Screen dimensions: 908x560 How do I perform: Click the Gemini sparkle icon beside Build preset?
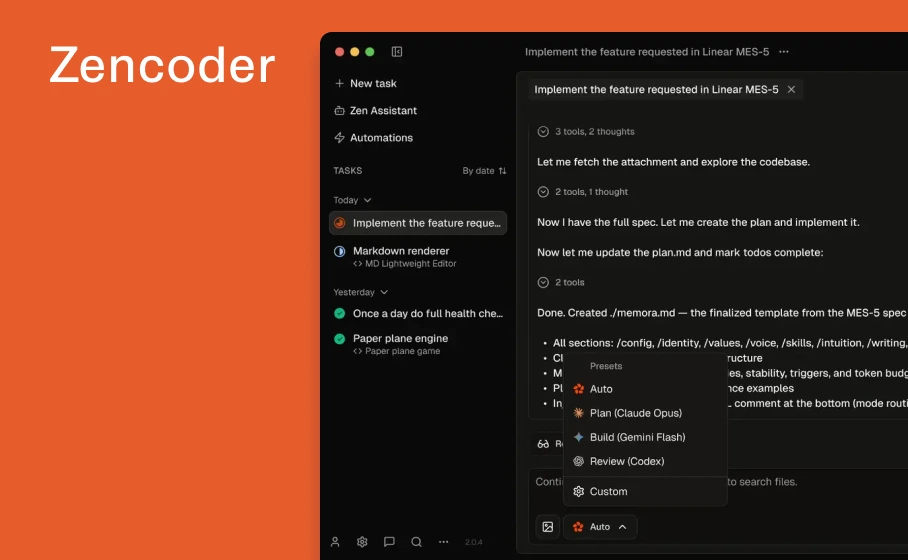click(578, 437)
